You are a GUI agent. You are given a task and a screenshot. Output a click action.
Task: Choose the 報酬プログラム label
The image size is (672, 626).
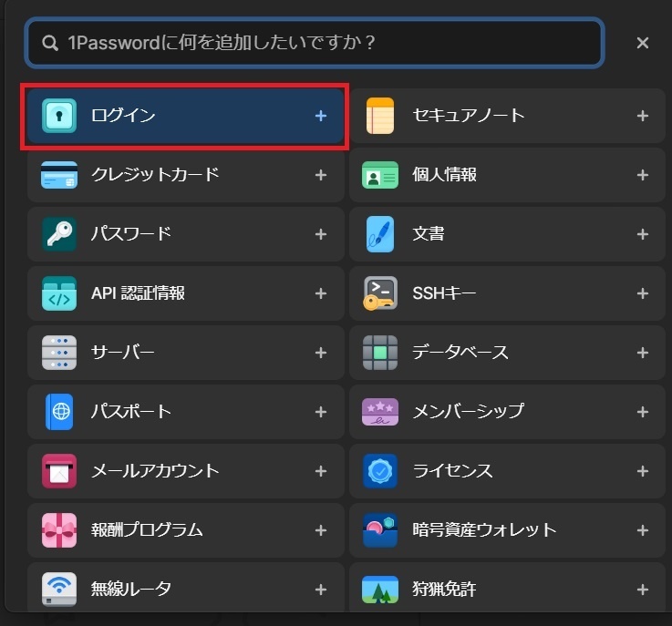(147, 530)
